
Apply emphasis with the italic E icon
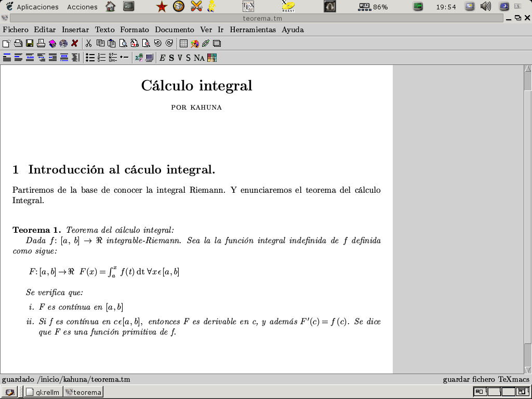pyautogui.click(x=162, y=58)
